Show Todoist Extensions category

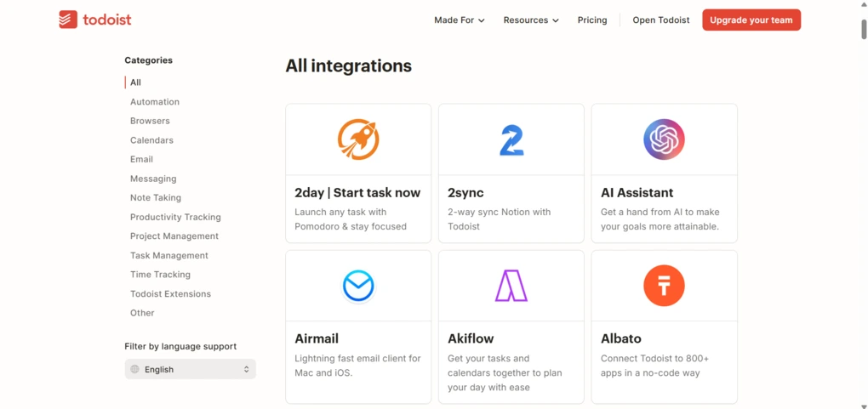pyautogui.click(x=170, y=294)
